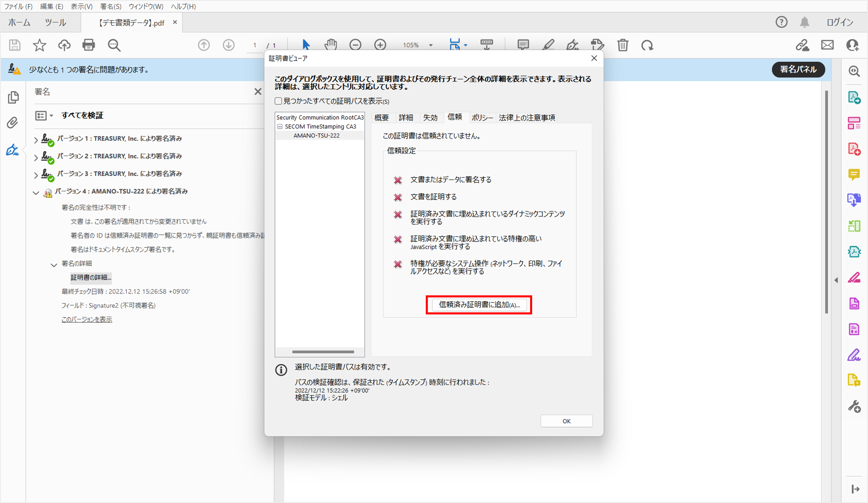The height and width of the screenshot is (503, 868).
Task: Open the page thumbnails panel icon
Action: 13,97
